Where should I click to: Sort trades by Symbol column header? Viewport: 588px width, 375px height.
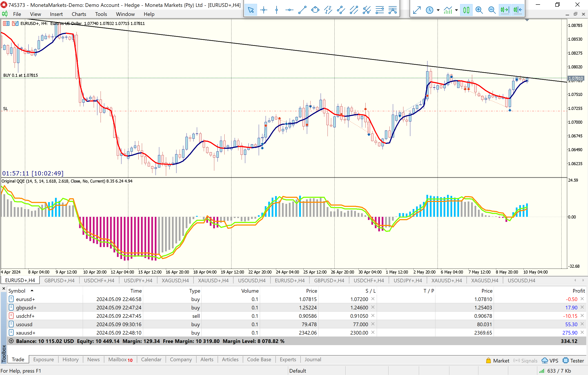click(17, 291)
